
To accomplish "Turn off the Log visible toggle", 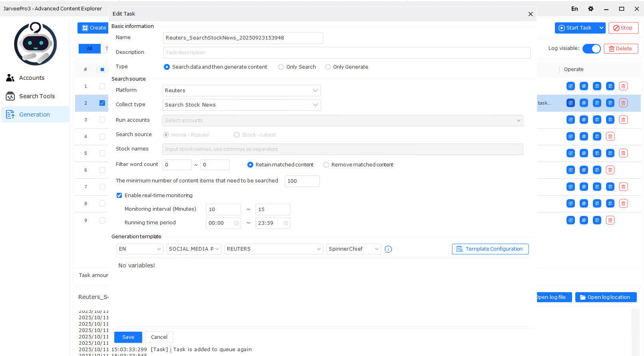I will point(591,49).
